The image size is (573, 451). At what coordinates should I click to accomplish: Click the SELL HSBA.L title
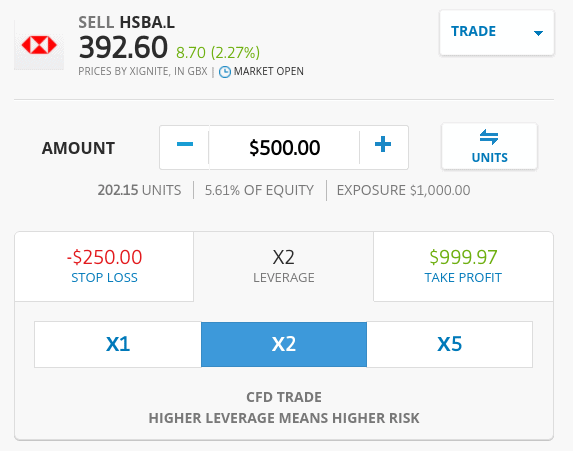point(126,23)
